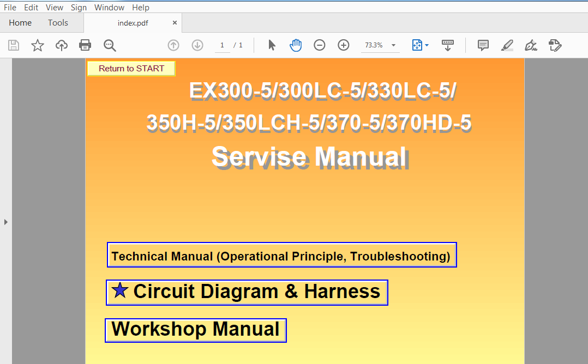Print the document using the printer icon
This screenshot has height=364, width=588.
coord(85,45)
